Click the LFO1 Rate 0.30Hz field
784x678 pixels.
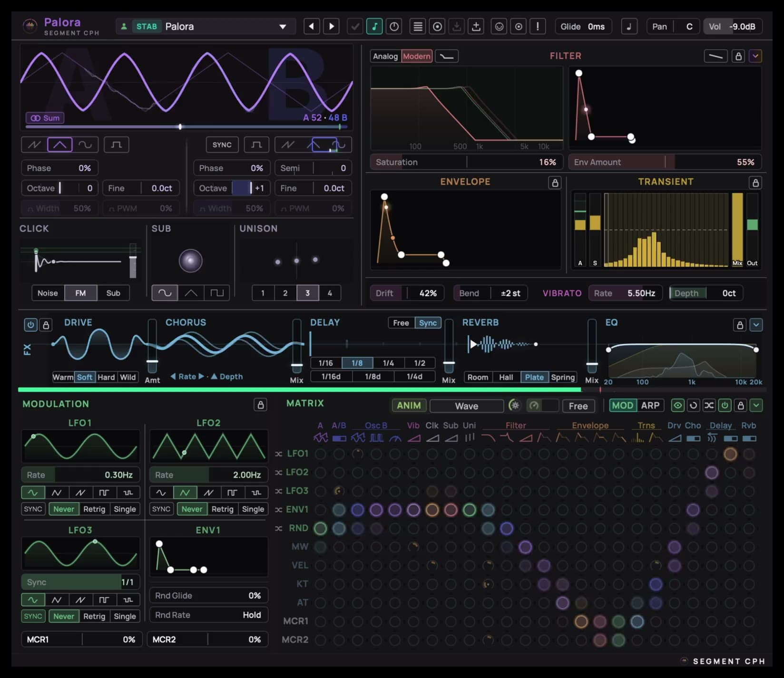coord(80,475)
